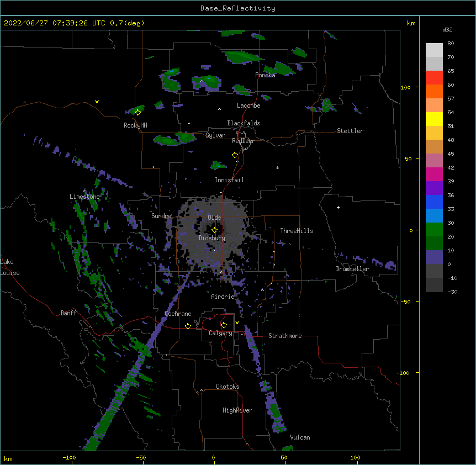The image size is (476, 465).
Task: Select the bright yellow 51-54 dBZ swatch
Action: (434, 119)
